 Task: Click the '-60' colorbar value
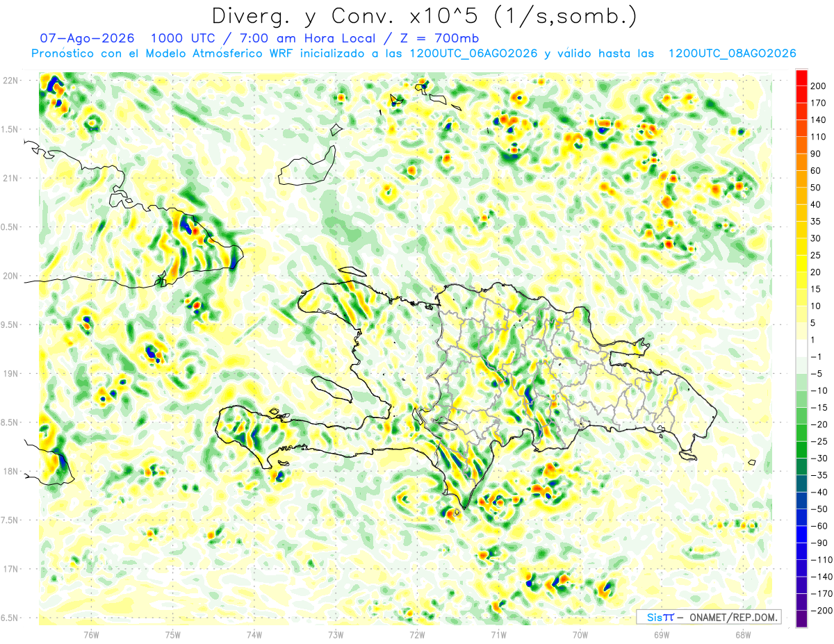click(x=819, y=526)
